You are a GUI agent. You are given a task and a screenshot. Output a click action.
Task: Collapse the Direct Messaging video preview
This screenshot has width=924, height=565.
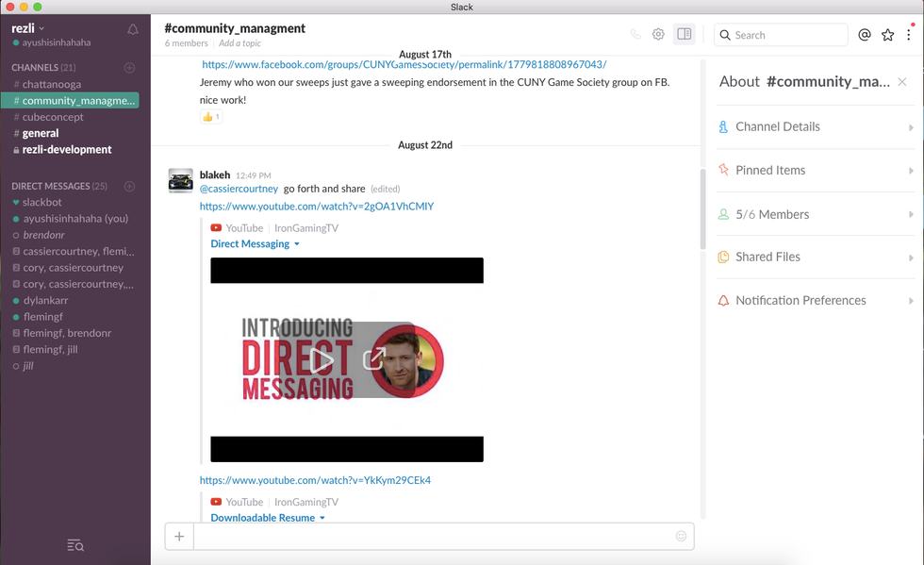(x=297, y=244)
